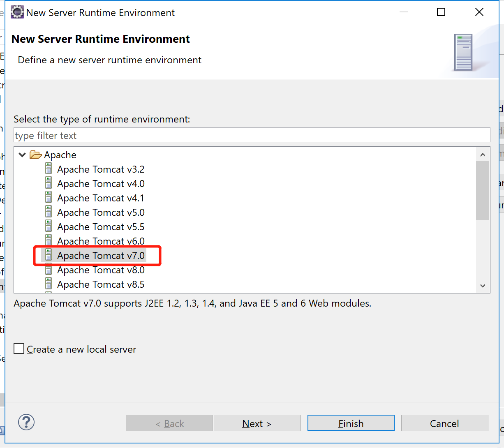Open the help question mark icon
This screenshot has width=504, height=448.
point(26,423)
